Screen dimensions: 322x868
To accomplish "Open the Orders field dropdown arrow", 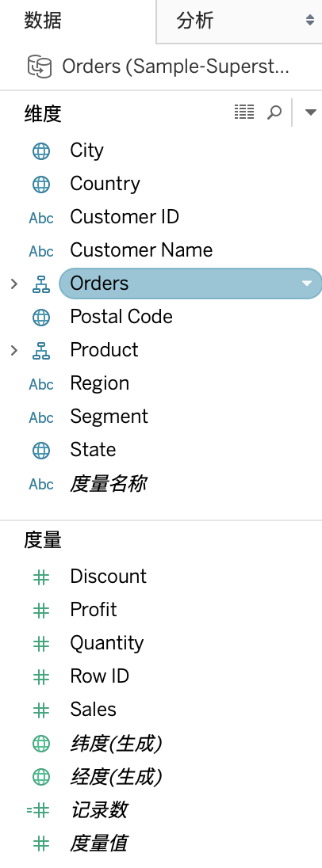I will 306,284.
